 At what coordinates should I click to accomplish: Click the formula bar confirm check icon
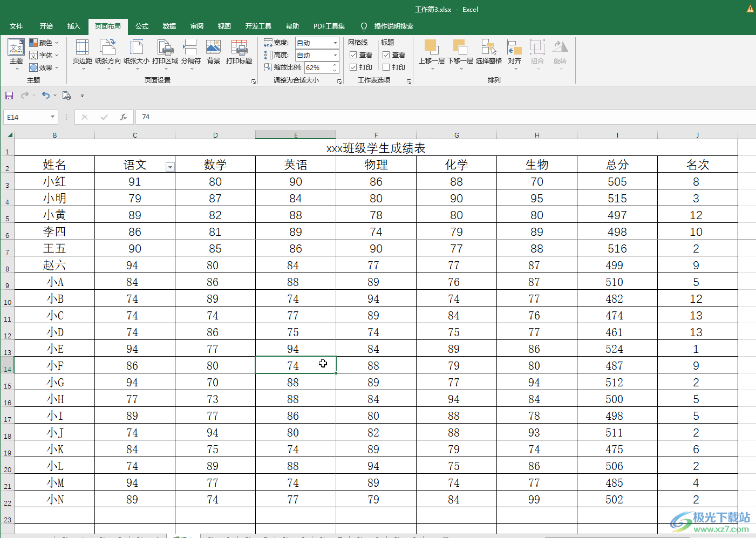(x=104, y=117)
